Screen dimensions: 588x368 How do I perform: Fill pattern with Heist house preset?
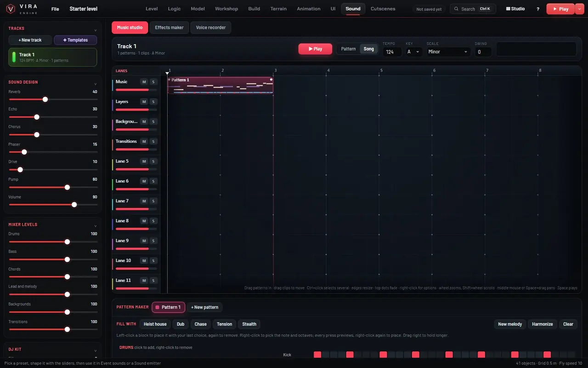click(155, 324)
